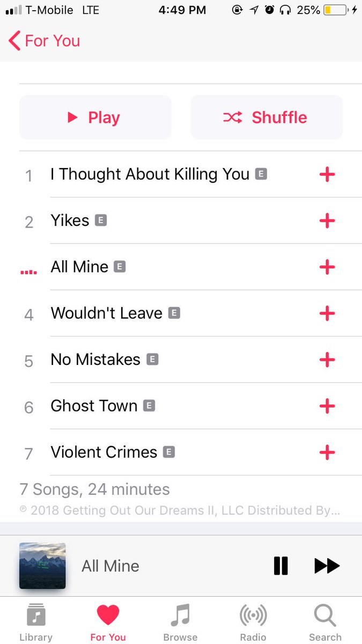The height and width of the screenshot is (644, 362).
Task: Select the For You heart tab
Action: [x=108, y=623]
